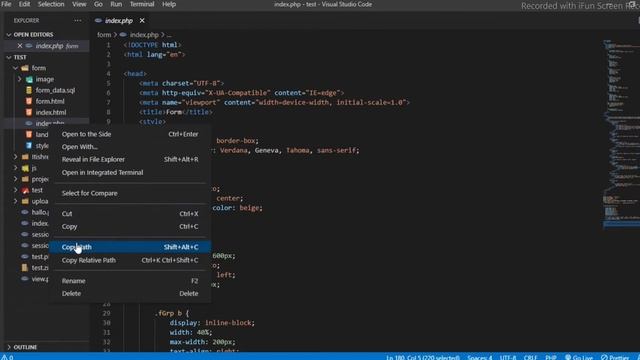Open test.zip archive file
The image size is (640, 360).
[40, 267]
